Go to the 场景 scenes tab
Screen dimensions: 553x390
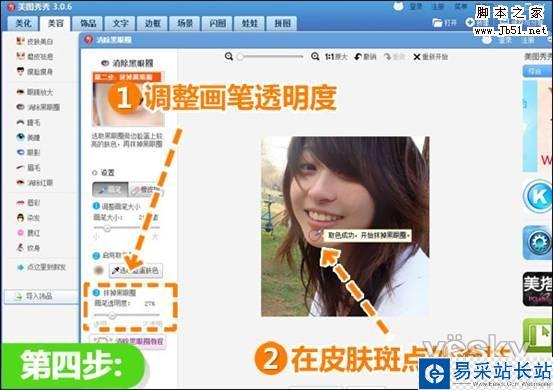(x=185, y=23)
